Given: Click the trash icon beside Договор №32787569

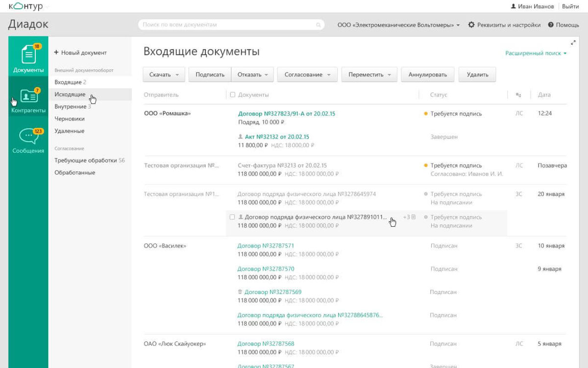Looking at the screenshot, I should click(240, 292).
